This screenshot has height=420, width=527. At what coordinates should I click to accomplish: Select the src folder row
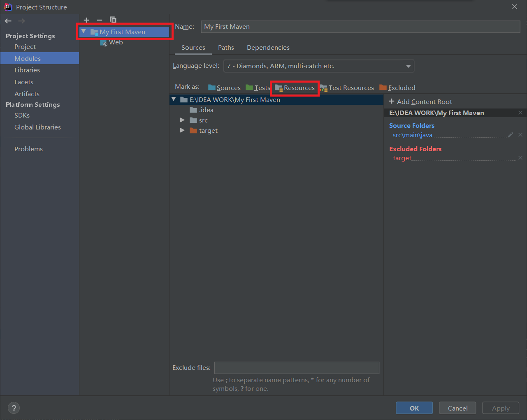tap(276, 120)
